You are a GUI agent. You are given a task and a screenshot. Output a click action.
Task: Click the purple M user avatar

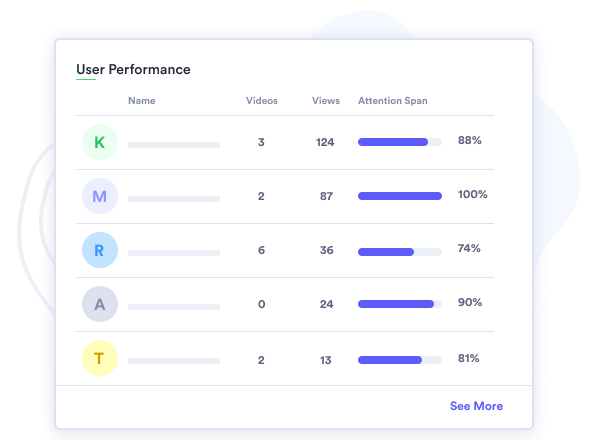click(x=100, y=196)
